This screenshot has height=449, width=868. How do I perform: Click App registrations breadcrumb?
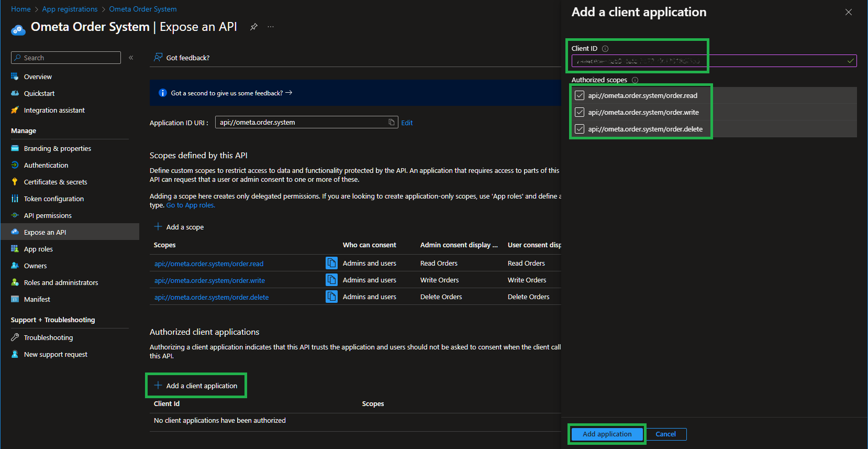pos(70,9)
